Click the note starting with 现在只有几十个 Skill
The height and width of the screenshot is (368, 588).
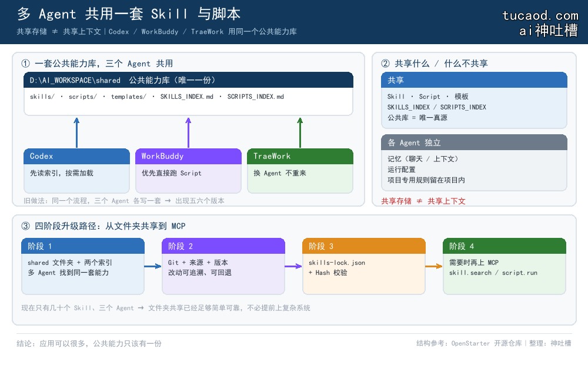pos(166,308)
